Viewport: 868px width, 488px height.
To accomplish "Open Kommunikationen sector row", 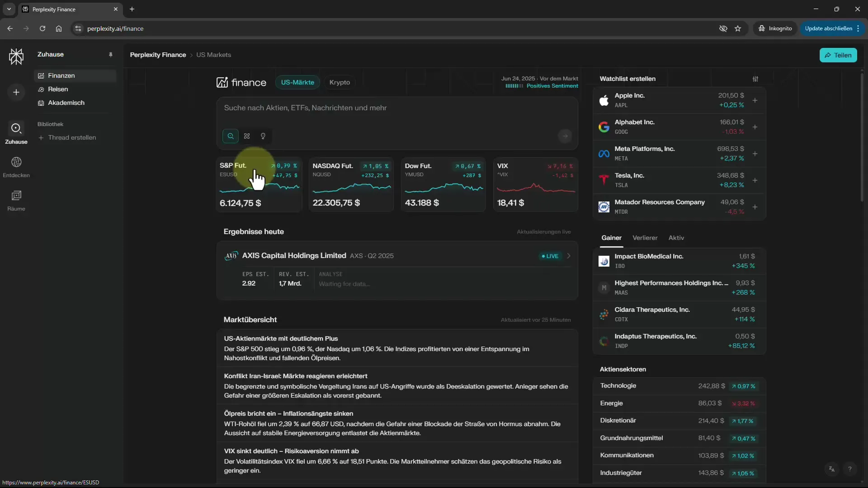I will (x=679, y=455).
